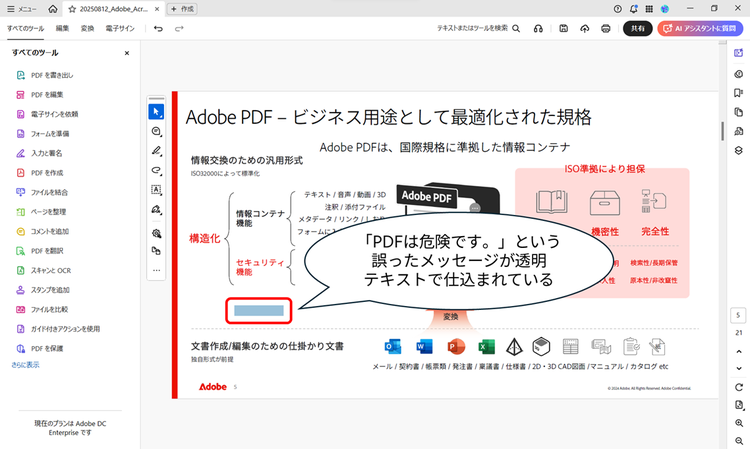Open フォームを準備 tool

43,134
